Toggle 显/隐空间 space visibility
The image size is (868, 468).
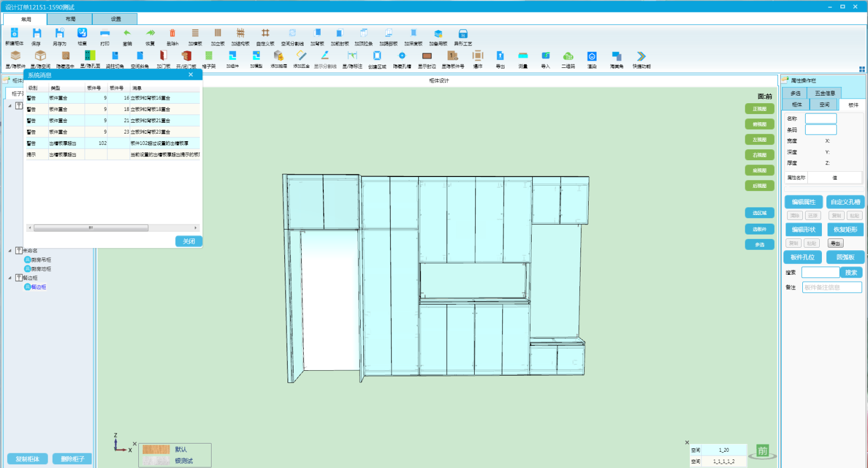click(x=40, y=56)
